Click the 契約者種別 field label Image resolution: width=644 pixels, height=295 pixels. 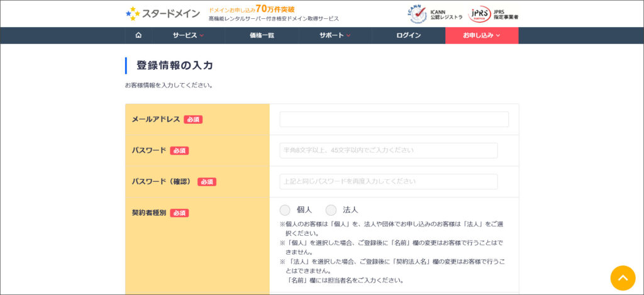[149, 213]
